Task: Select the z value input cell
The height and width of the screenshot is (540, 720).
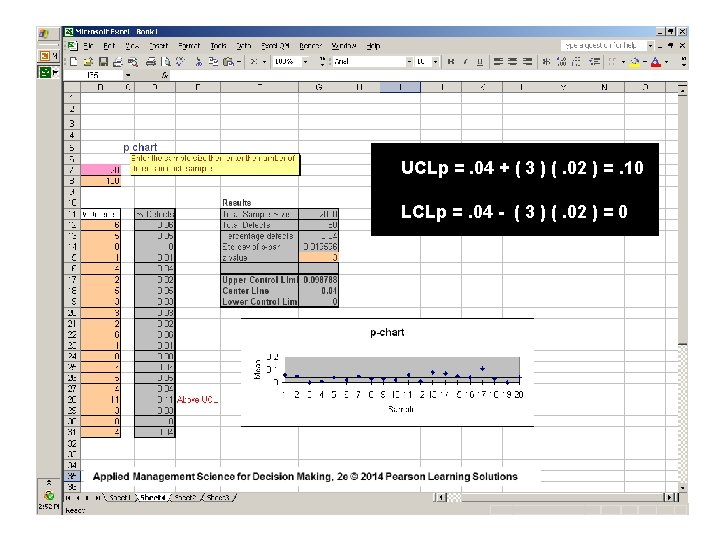Action: 319,258
